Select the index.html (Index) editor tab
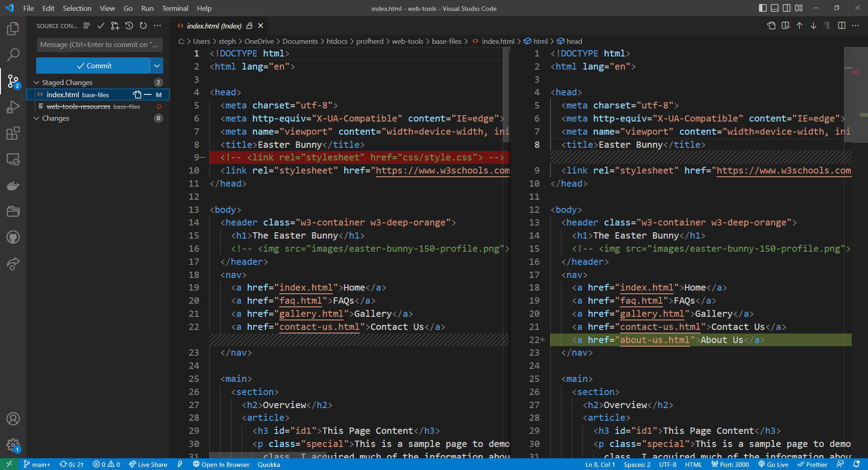Viewport: 868px width, 470px height. [214, 26]
